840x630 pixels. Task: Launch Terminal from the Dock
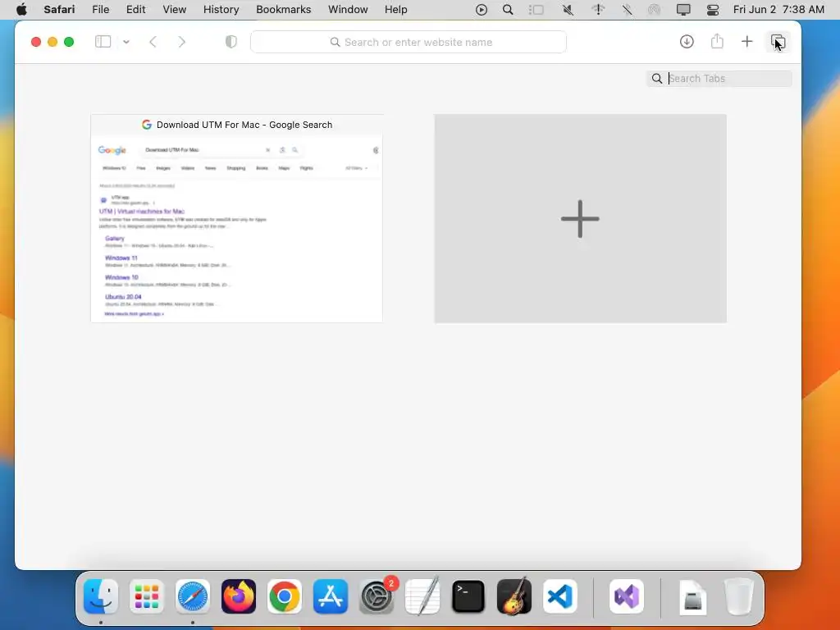point(468,596)
